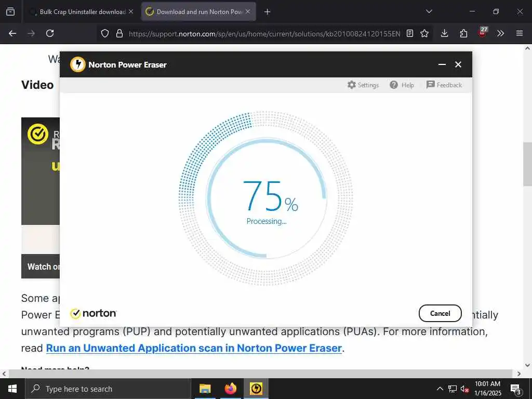Close the Norton Power Eraser browser tab
This screenshot has height=399, width=532.
click(x=248, y=11)
